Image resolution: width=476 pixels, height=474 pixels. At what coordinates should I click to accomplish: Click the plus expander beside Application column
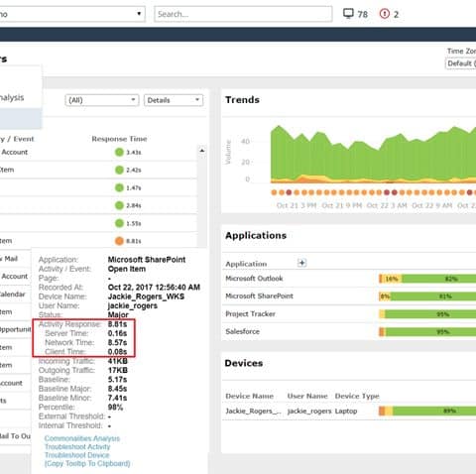click(301, 263)
